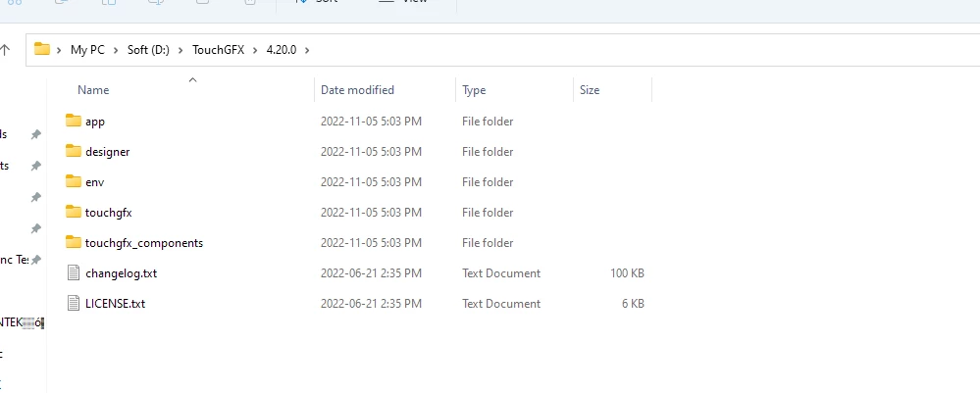Select the file name "env"
980x393 pixels.
94,182
